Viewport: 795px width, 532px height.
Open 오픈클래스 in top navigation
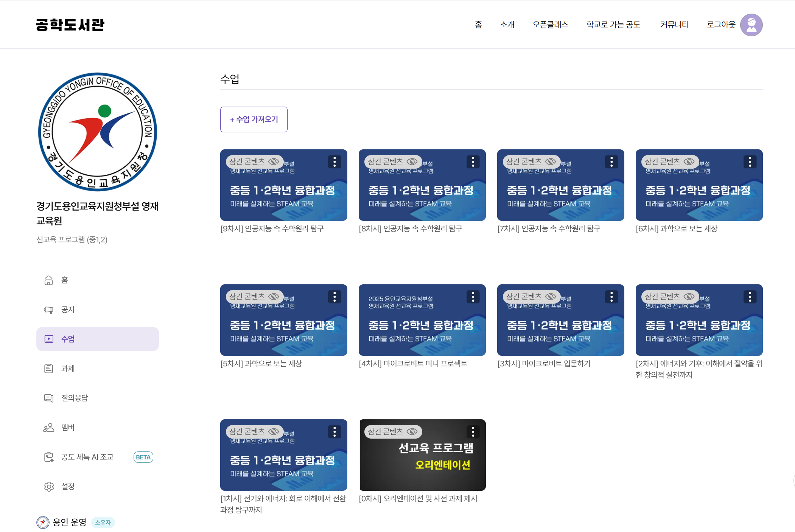click(x=550, y=25)
